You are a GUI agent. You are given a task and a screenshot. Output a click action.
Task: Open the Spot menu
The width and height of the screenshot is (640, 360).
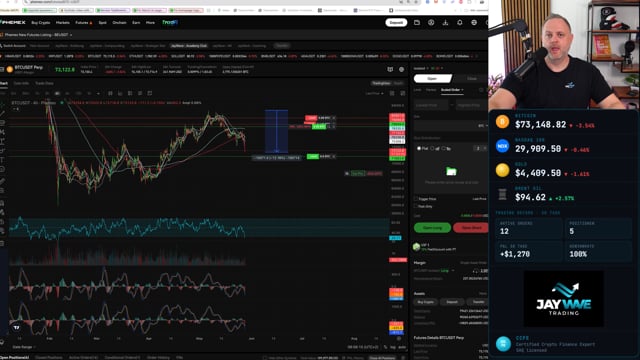102,22
